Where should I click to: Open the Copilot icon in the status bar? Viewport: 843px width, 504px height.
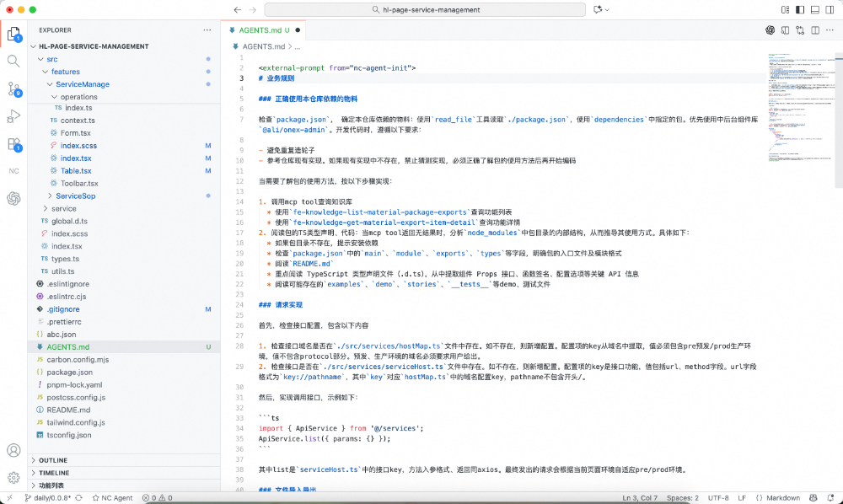tap(812, 498)
